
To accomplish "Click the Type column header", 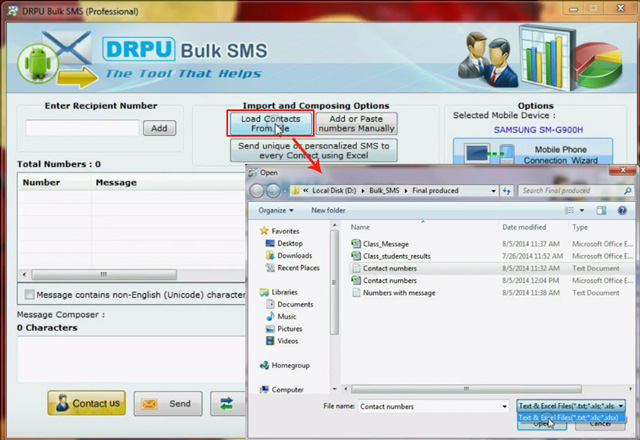I will pos(580,227).
